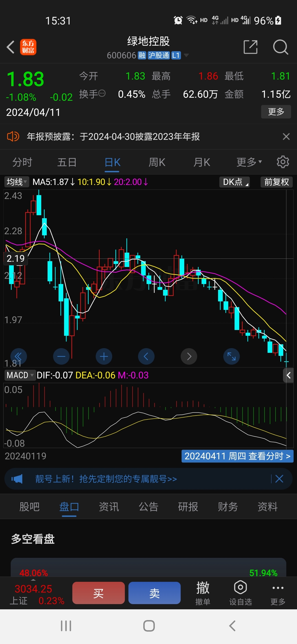Tap the back arrow at top left
297x644 pixels.
pos(10,47)
